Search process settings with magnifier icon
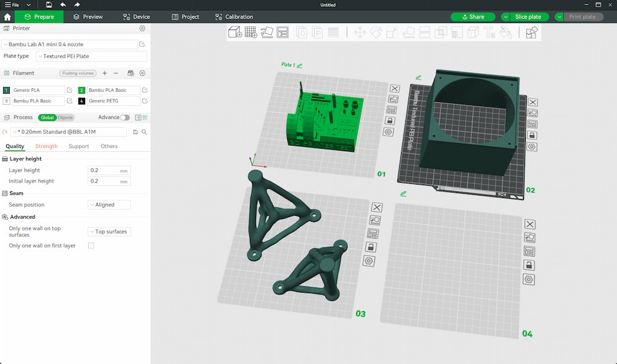The height and width of the screenshot is (364, 617). (144, 132)
